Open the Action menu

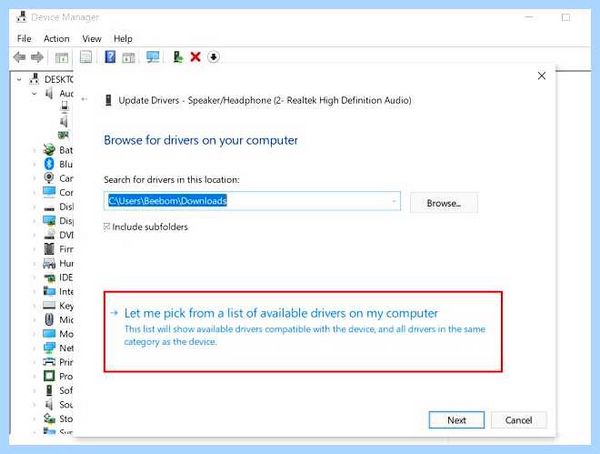[56, 39]
